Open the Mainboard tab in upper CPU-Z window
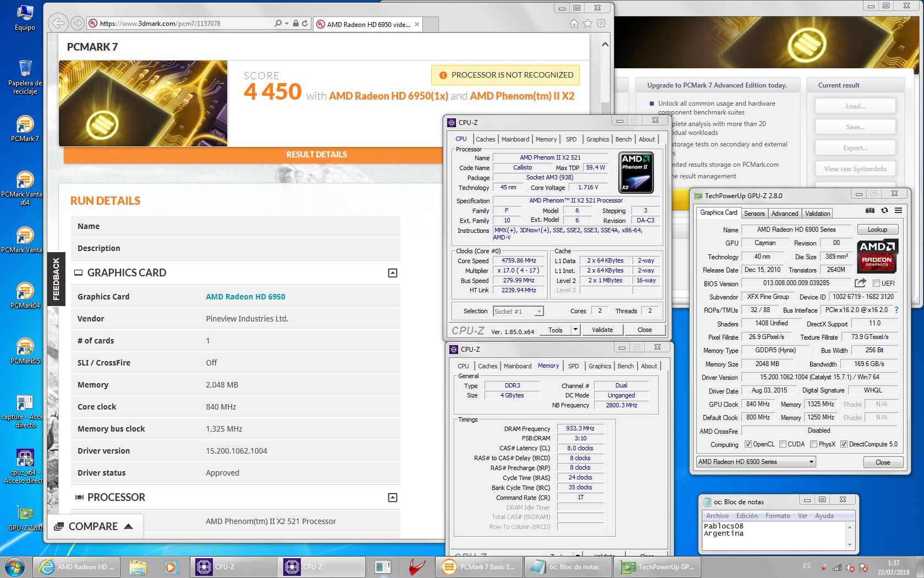This screenshot has width=924, height=578. pyautogui.click(x=515, y=139)
